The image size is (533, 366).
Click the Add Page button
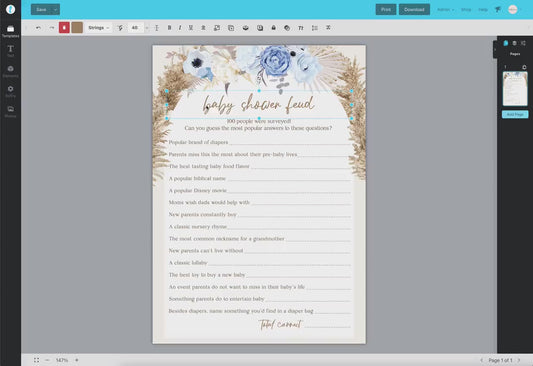[x=515, y=114]
